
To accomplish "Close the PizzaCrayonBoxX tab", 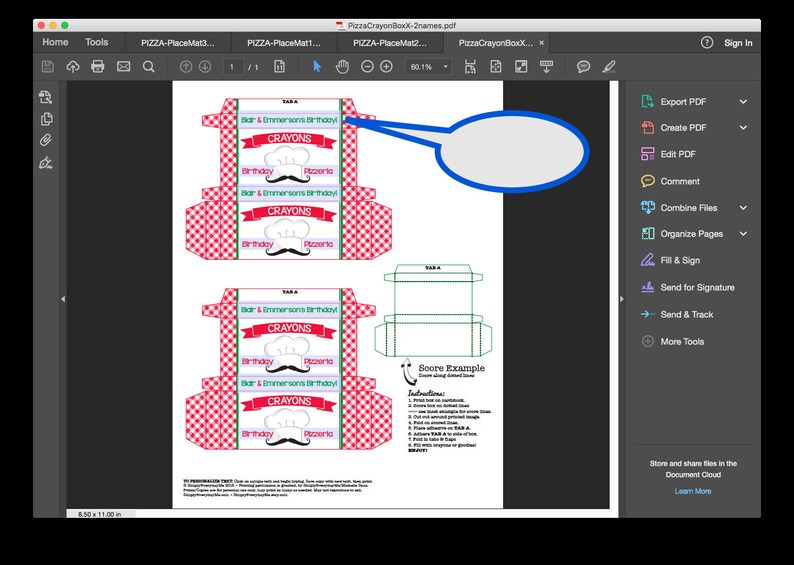I will point(541,43).
